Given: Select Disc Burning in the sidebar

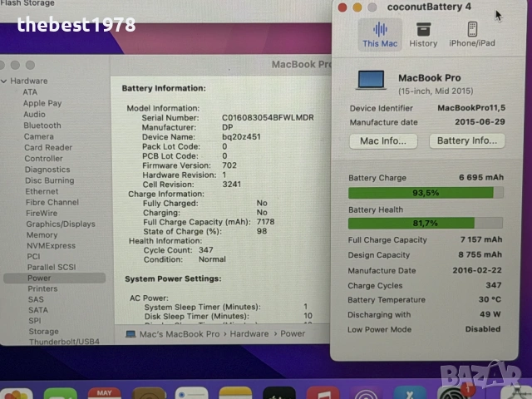Looking at the screenshot, I should click(50, 180).
